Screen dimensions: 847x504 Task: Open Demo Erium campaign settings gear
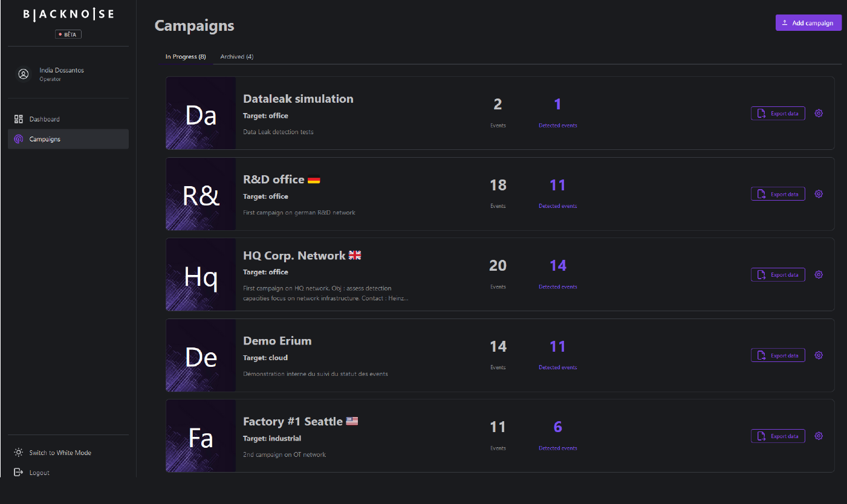819,355
